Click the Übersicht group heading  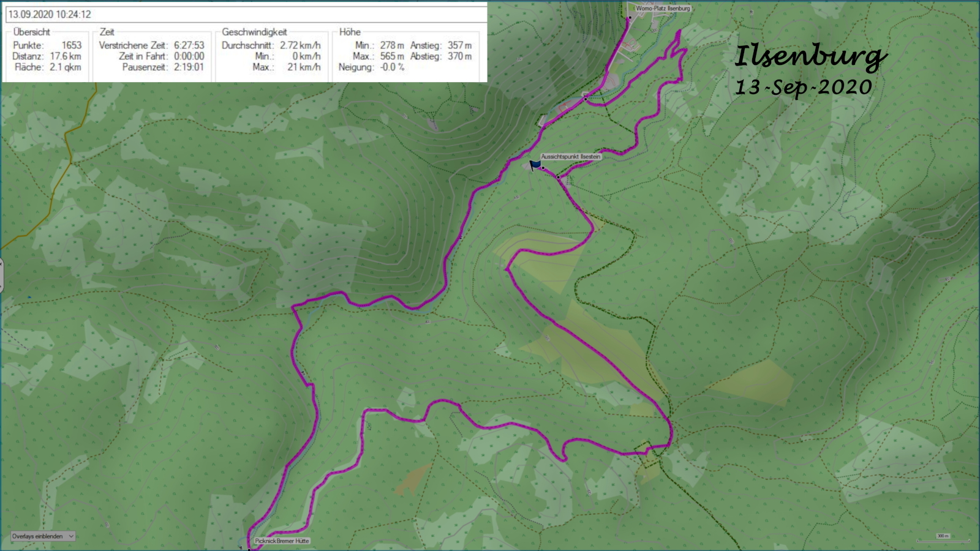click(x=32, y=32)
